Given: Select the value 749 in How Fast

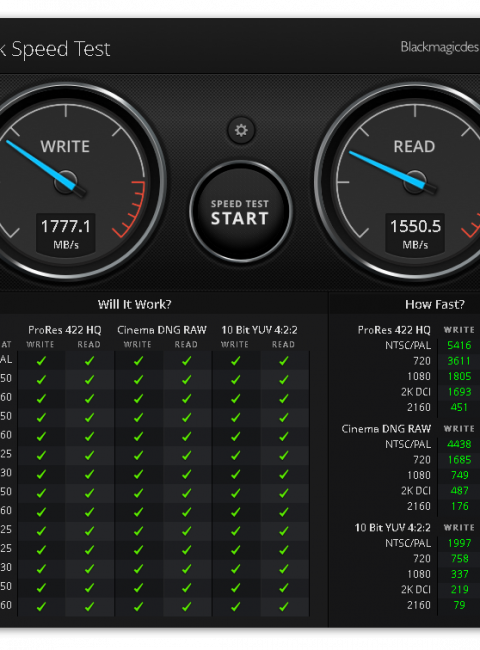Looking at the screenshot, I should click(460, 475).
